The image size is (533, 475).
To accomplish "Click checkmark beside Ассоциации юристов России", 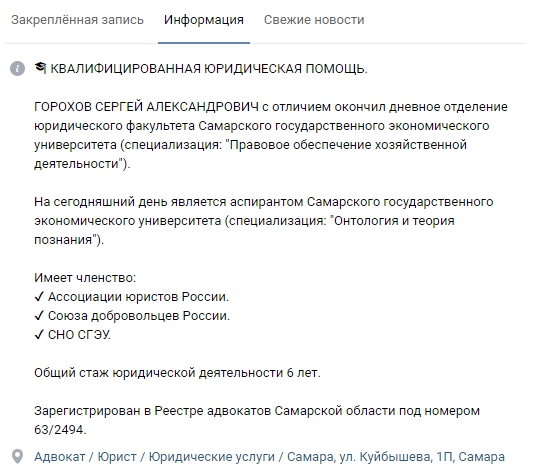I will point(39,296).
